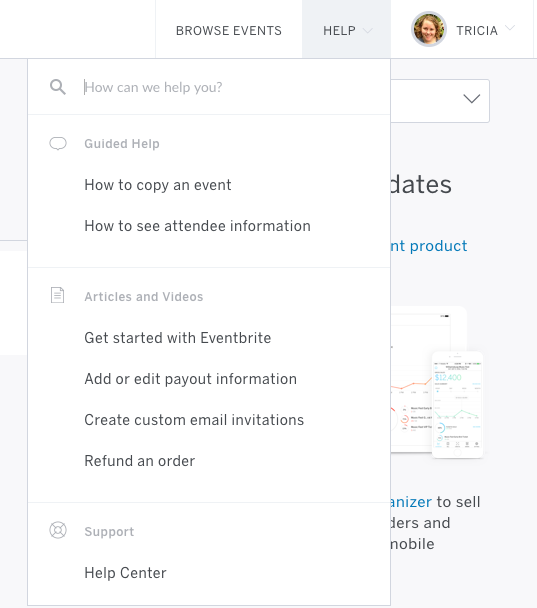The image size is (537, 608).
Task: Click the phone app dashboard screenshot
Action: [x=458, y=404]
